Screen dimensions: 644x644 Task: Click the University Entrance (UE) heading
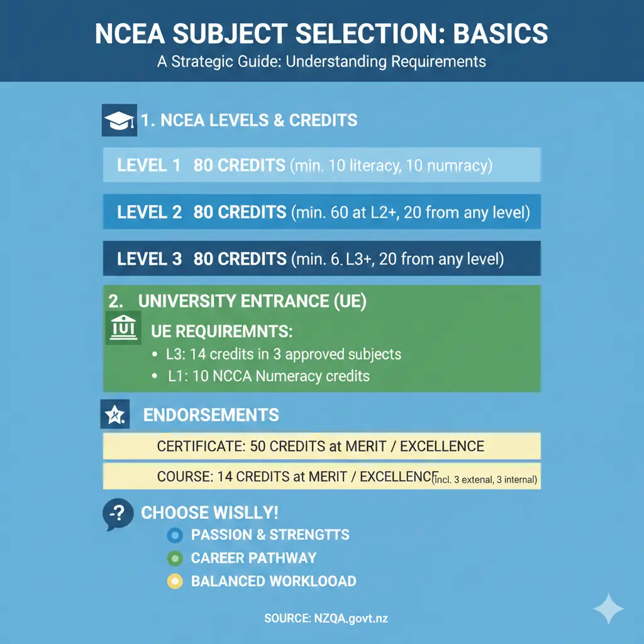[252, 301]
